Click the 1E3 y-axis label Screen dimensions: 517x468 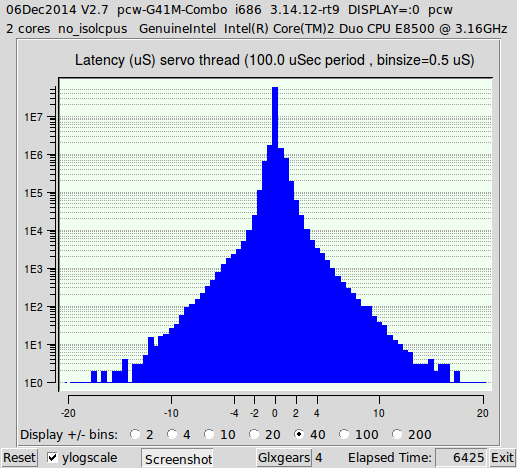(33, 269)
